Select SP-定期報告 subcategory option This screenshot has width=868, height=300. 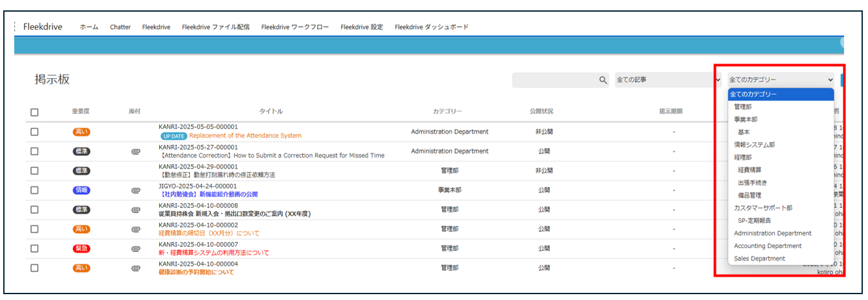click(x=781, y=220)
